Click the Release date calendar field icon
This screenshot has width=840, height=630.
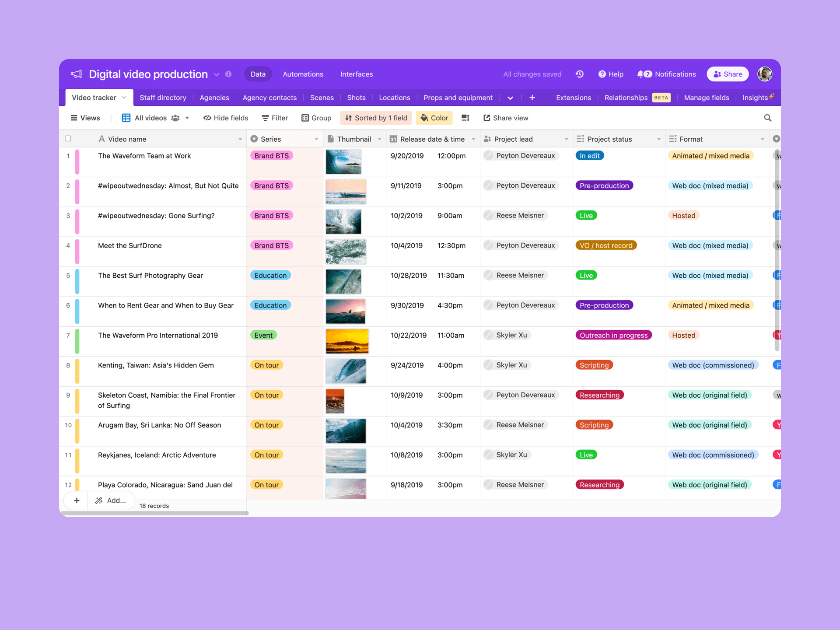click(393, 139)
